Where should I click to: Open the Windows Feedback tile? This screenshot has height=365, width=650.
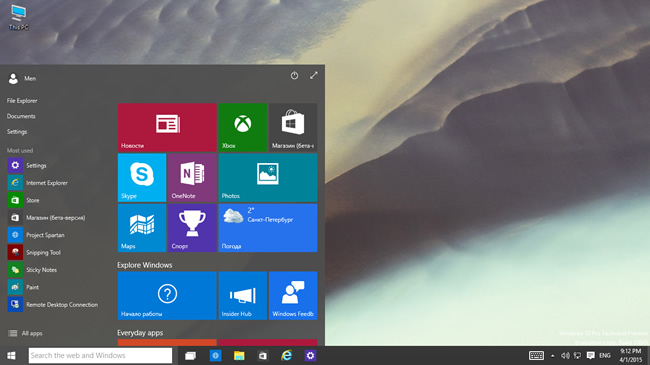293,295
